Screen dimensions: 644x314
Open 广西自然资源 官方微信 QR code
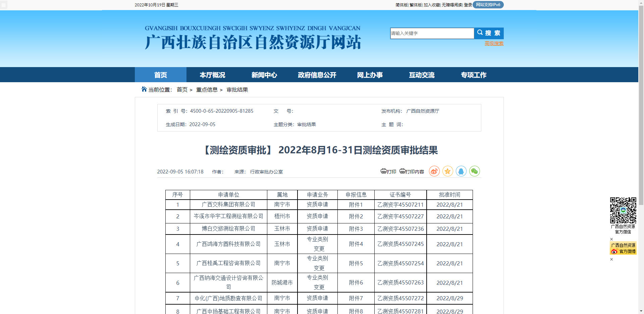623,210
